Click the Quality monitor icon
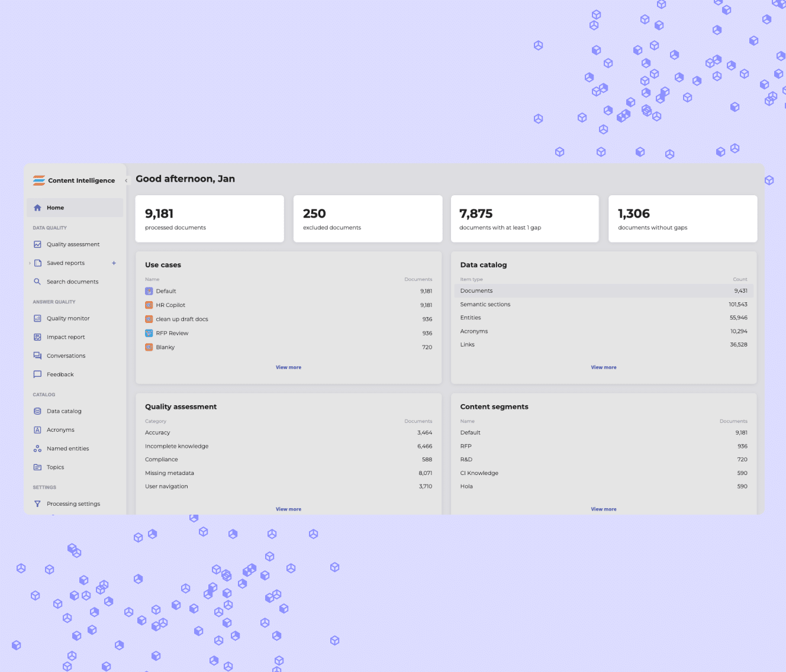This screenshot has height=672, width=786. pos(37,318)
